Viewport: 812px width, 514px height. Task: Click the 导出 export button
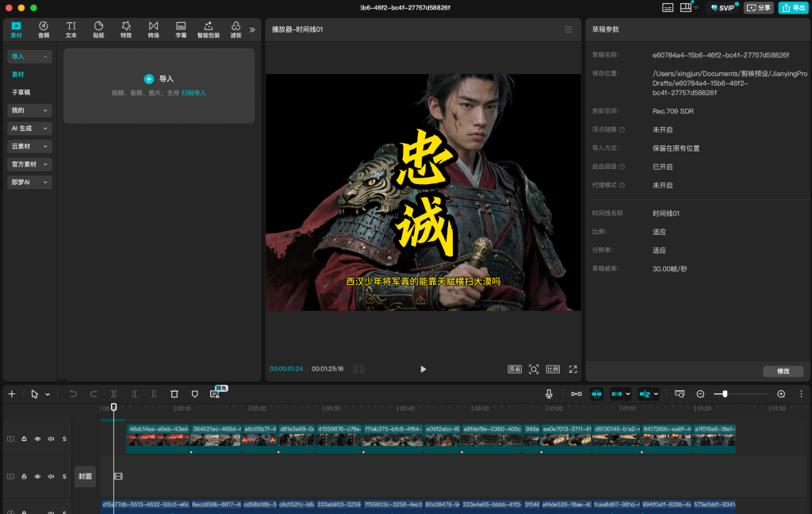pos(793,6)
